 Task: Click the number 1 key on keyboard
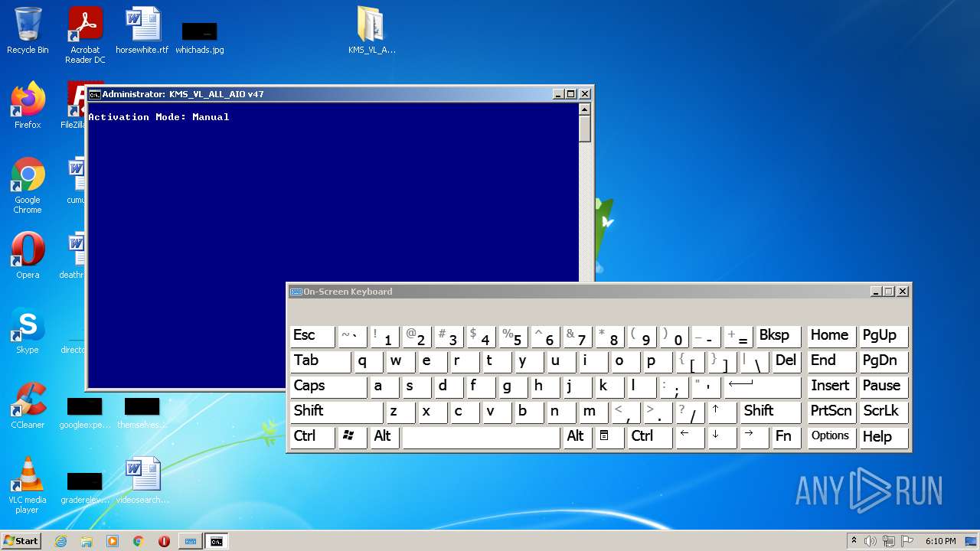pos(384,335)
